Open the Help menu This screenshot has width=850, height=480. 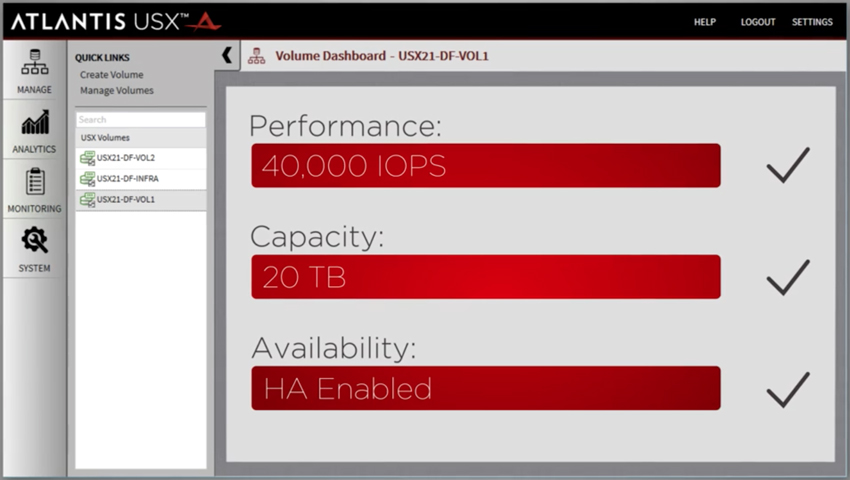point(705,22)
